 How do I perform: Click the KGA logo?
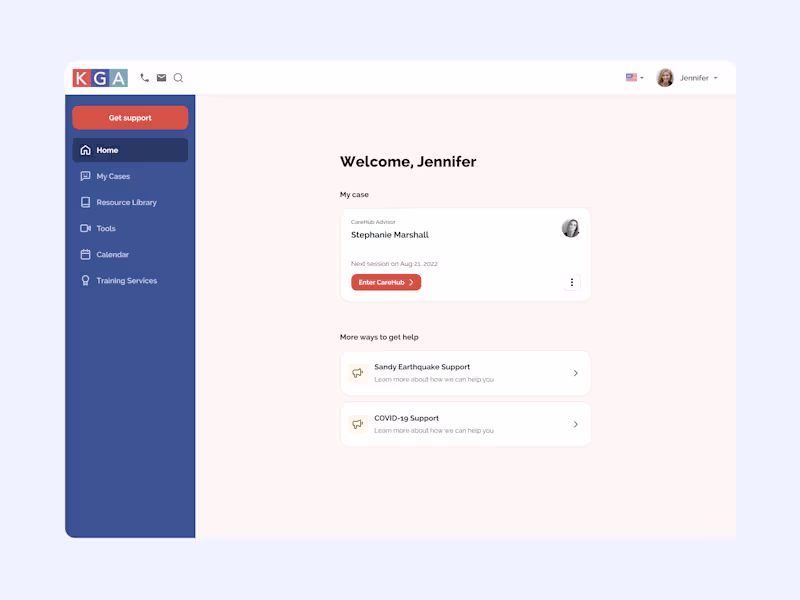click(x=100, y=77)
